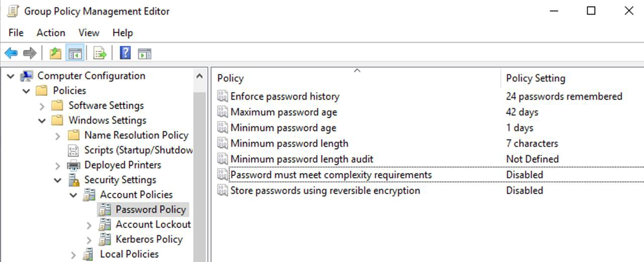
Task: Collapse the Windows Settings node
Action: [x=42, y=121]
